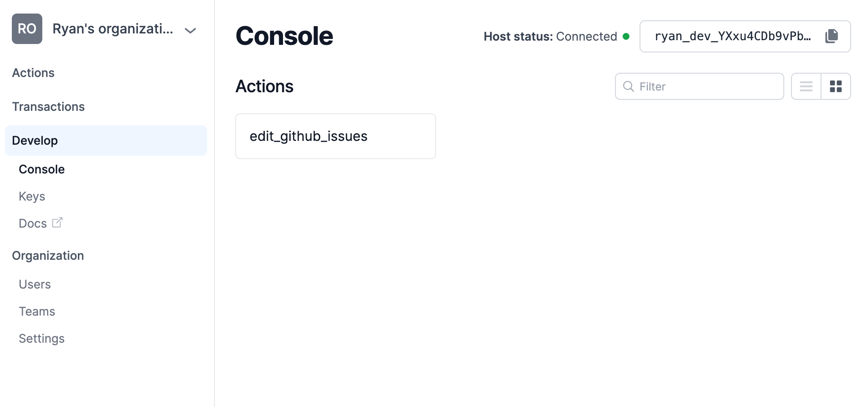Collapse the Develop section
The width and height of the screenshot is (868, 407).
(x=106, y=140)
